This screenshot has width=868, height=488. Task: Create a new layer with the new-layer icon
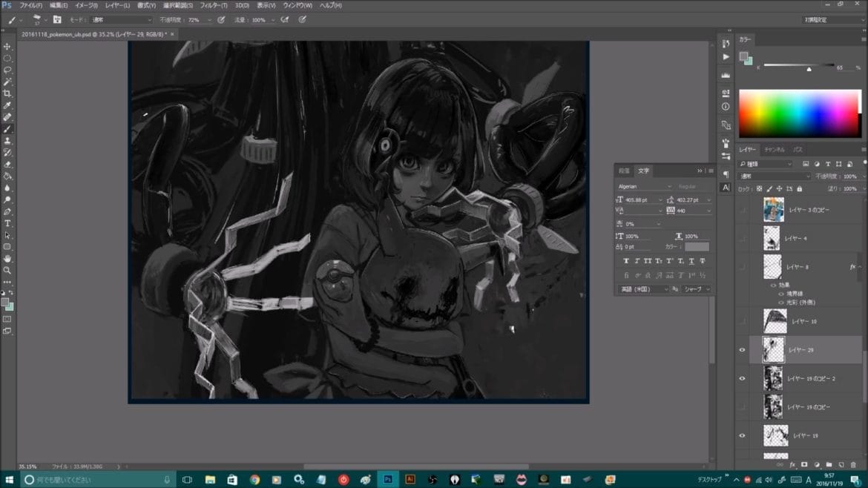point(841,464)
